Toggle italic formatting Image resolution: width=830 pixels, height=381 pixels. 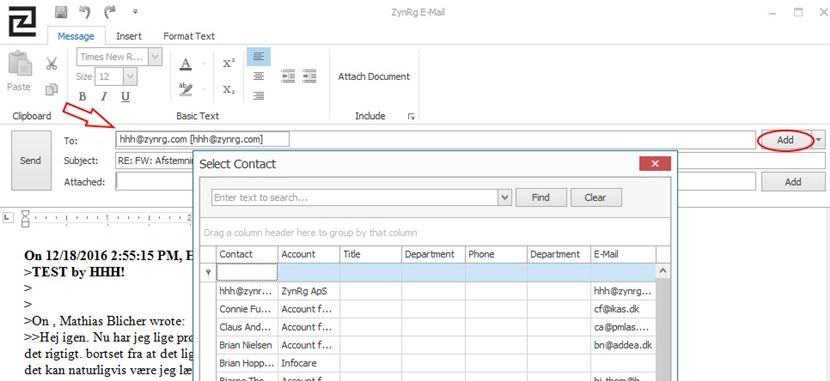(104, 97)
